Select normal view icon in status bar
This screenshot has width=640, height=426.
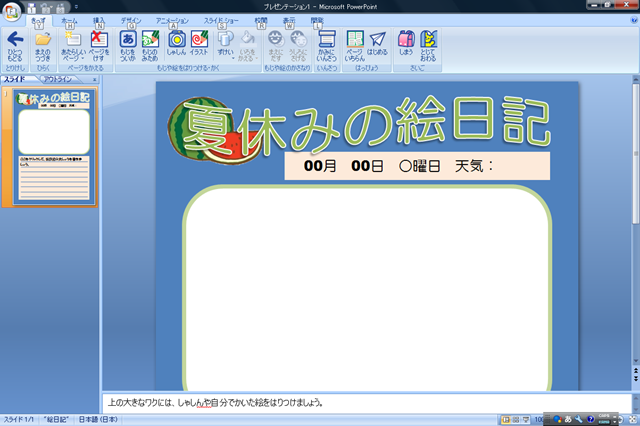(x=506, y=419)
